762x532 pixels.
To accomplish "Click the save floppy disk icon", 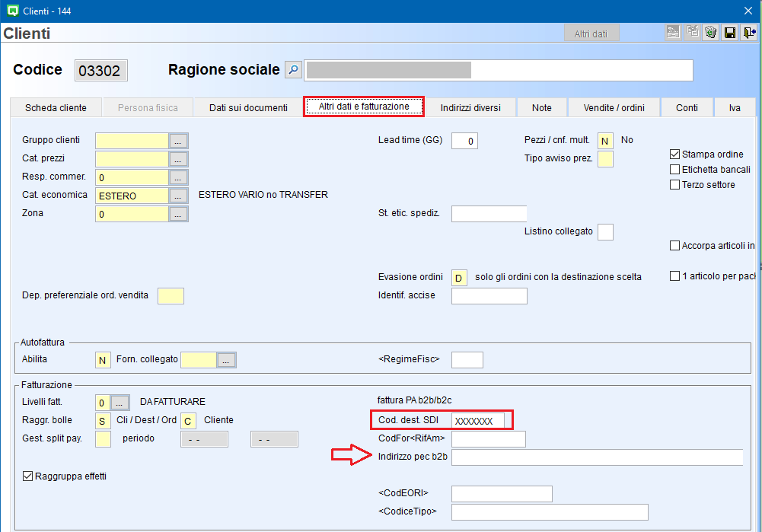I will click(x=730, y=33).
